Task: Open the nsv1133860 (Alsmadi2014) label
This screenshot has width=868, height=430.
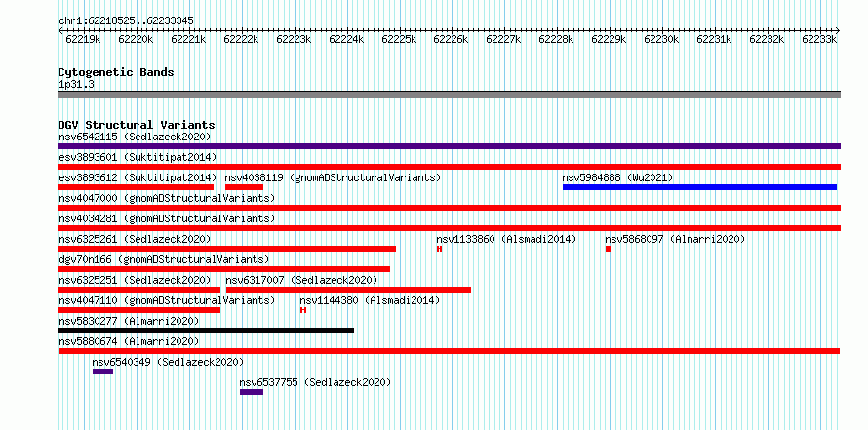Action: click(x=506, y=239)
